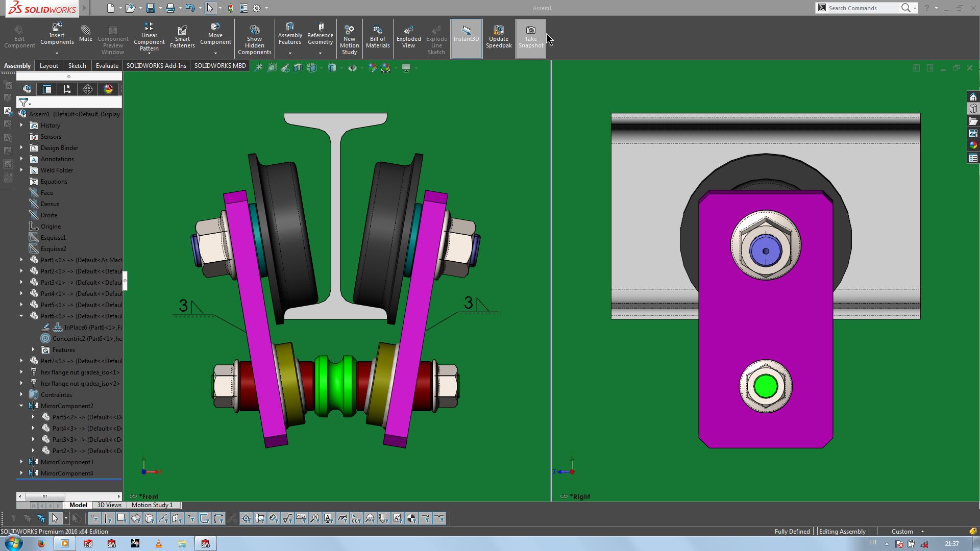Open the Smart Fasteners tool
The width and height of the screenshot is (980, 551).
pos(182,37)
